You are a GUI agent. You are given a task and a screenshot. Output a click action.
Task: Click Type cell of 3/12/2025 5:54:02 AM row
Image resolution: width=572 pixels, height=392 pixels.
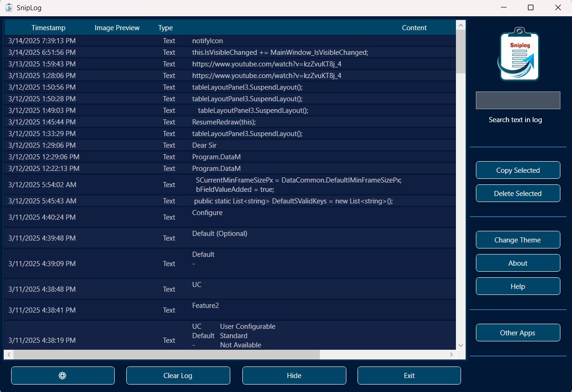click(169, 185)
